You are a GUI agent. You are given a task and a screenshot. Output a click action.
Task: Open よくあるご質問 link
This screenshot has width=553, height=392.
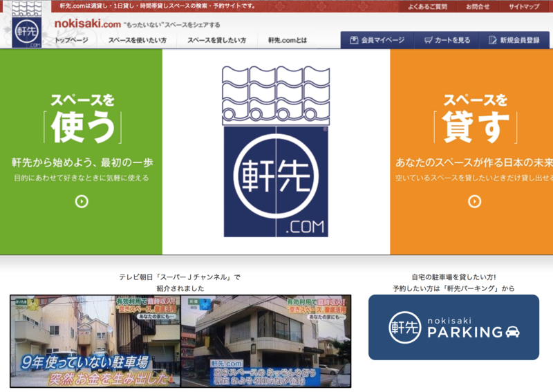pos(427,7)
